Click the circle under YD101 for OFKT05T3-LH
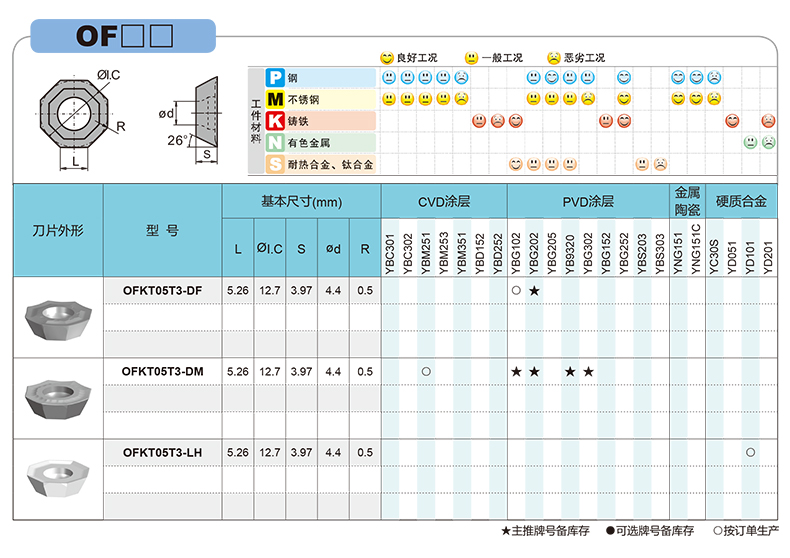The width and height of the screenshot is (790, 558). coord(750,452)
